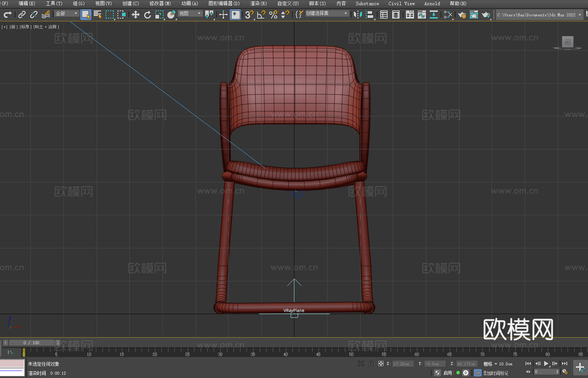The height and width of the screenshot is (378, 588).
Task: Click the object color swatch at bottom left
Action: [12, 363]
